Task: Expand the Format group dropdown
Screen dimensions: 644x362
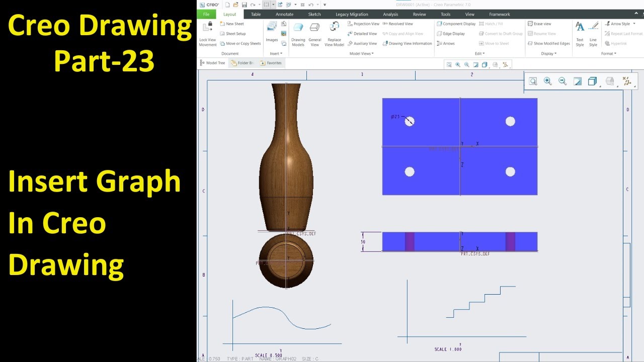Action: coord(608,53)
